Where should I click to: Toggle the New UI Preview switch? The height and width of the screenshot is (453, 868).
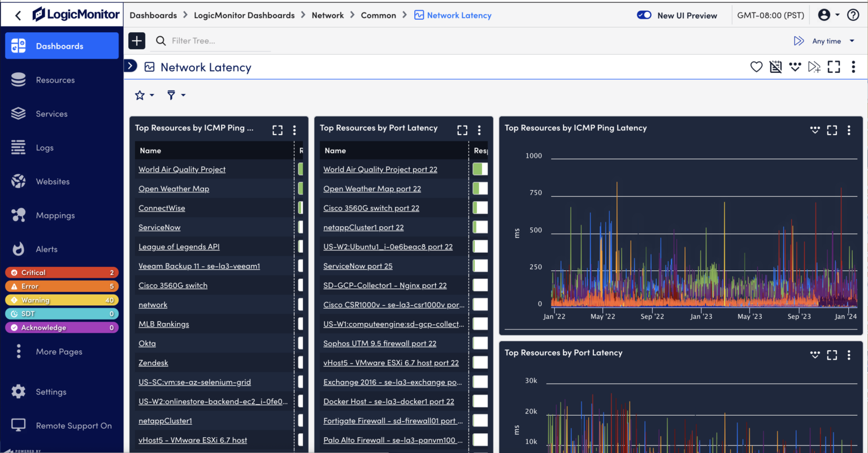coord(644,15)
